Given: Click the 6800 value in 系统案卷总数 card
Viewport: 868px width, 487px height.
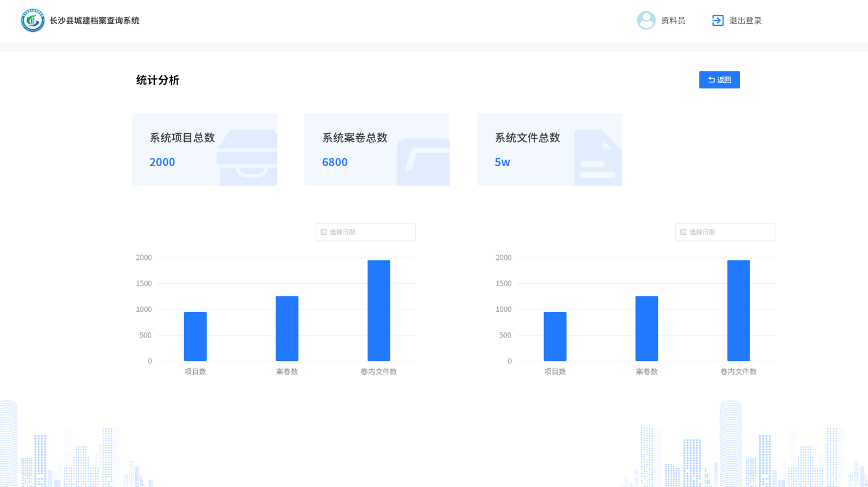Looking at the screenshot, I should point(335,162).
